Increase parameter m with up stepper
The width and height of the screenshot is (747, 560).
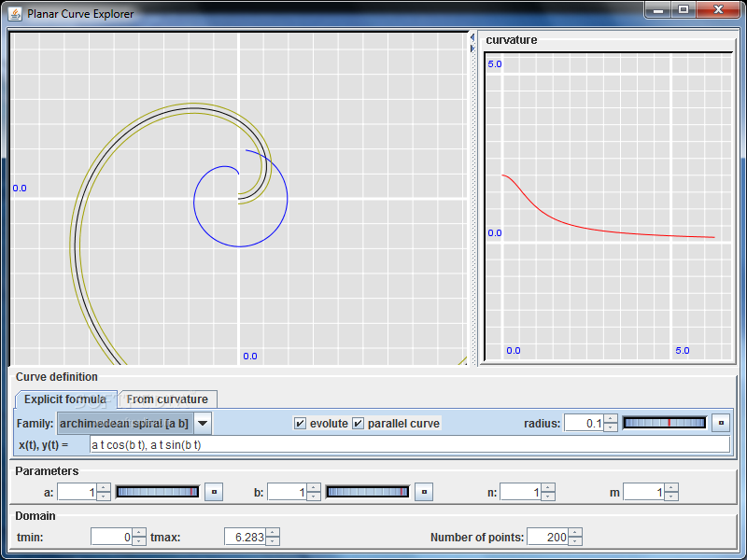[671, 487]
